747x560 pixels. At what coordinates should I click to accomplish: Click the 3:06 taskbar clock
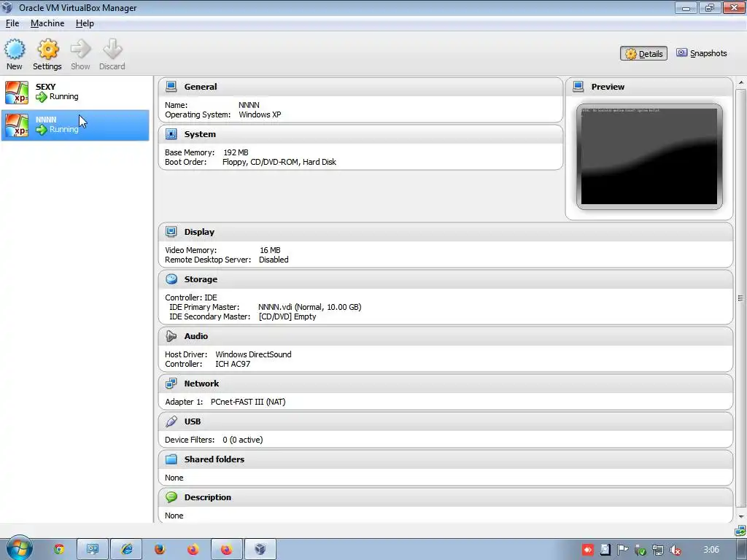(x=711, y=550)
